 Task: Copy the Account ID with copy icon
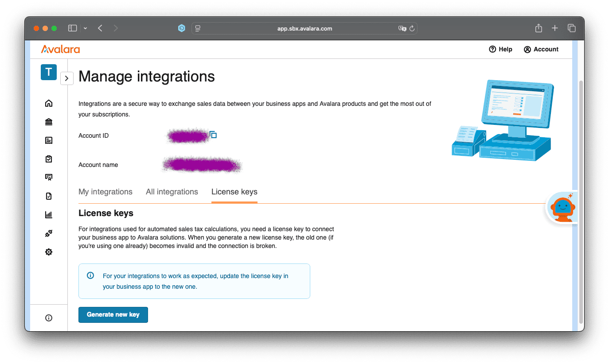213,135
